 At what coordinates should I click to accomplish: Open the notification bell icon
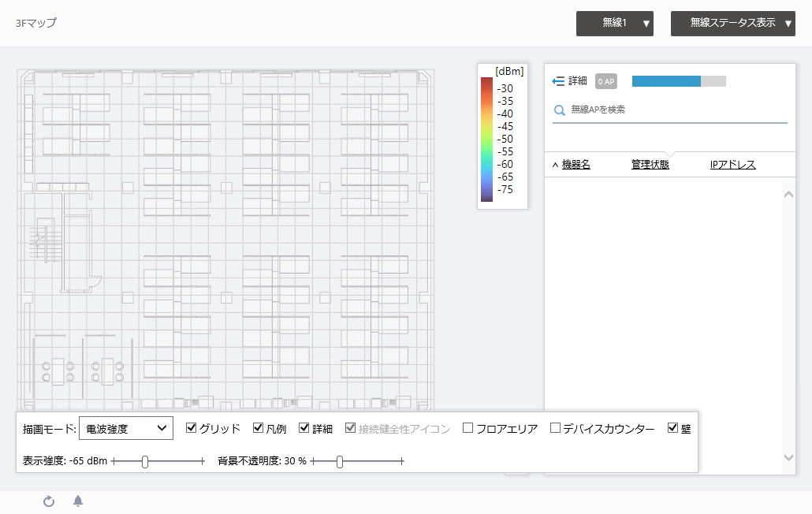click(78, 501)
